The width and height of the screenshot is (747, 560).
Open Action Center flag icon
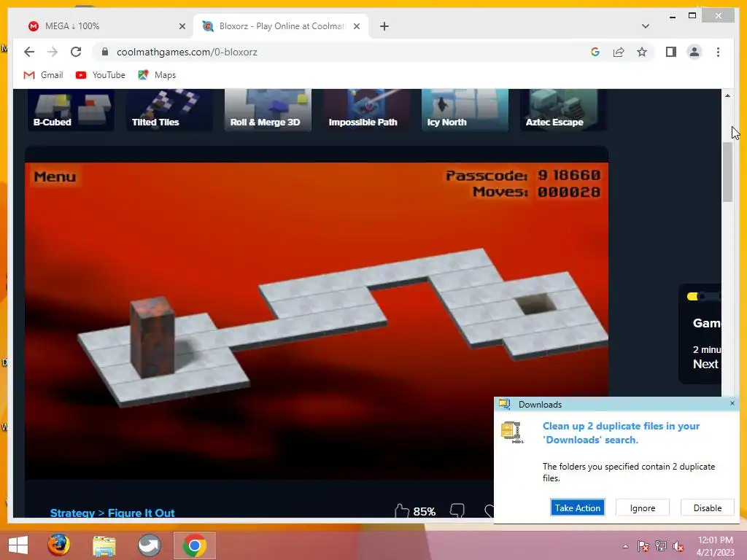[643, 546]
